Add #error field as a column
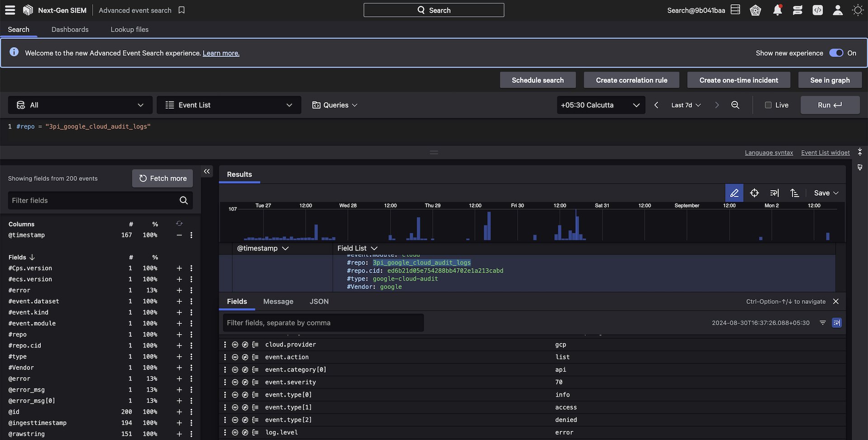Screen dimensions: 868x440 [x=179, y=290]
